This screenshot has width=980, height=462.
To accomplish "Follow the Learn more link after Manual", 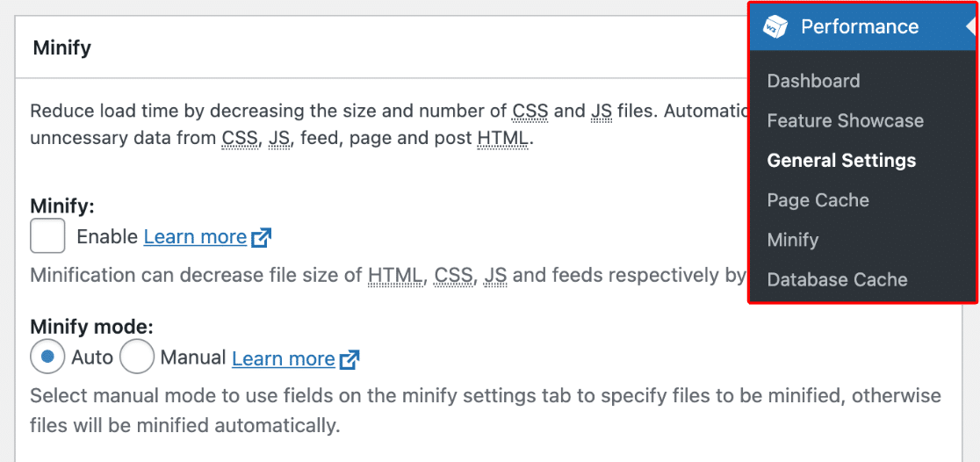I will 283,358.
